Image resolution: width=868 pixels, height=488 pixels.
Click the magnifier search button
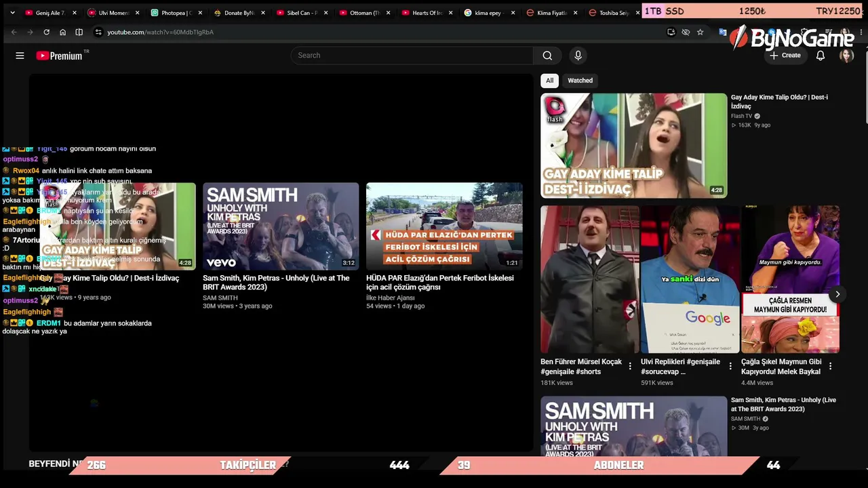(x=547, y=56)
